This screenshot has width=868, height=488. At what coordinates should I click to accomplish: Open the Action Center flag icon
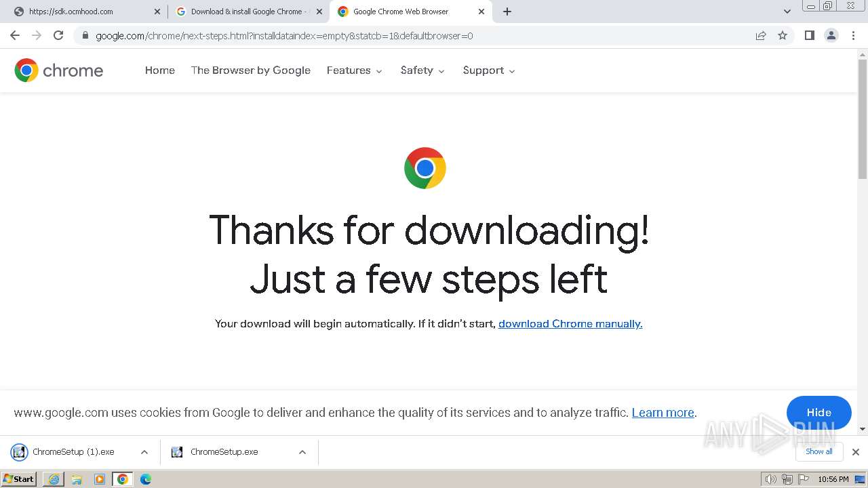803,479
